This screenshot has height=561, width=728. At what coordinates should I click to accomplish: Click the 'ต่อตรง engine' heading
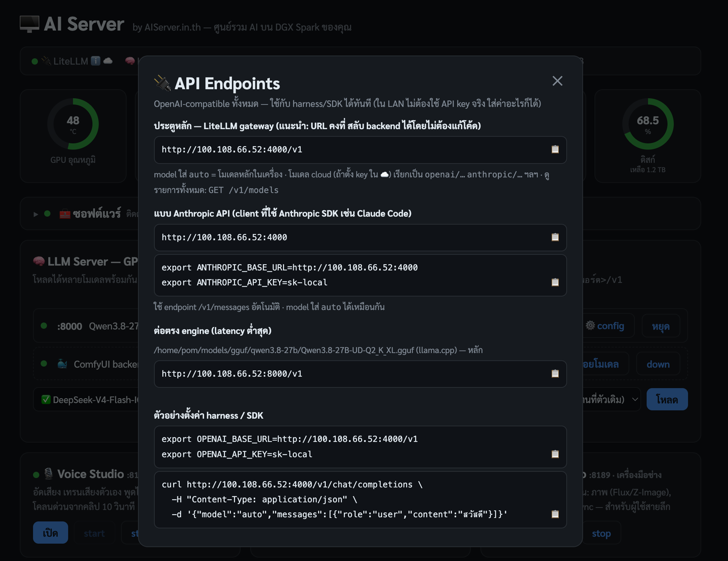tap(212, 331)
